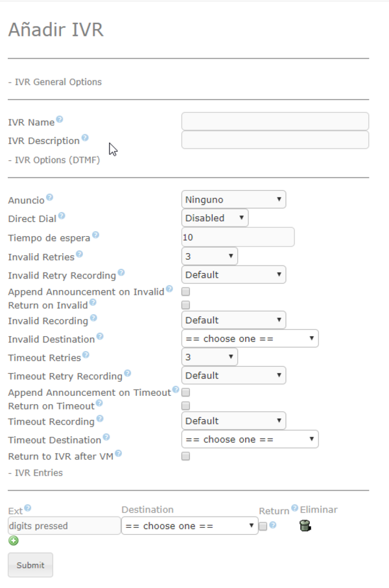
Task: Click the help icon next to Ext
Action: (x=28, y=509)
